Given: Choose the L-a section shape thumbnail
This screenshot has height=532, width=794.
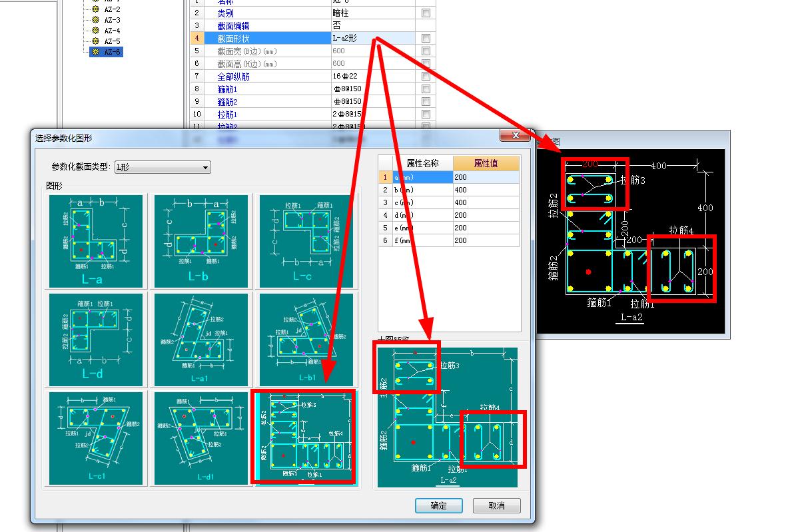Looking at the screenshot, I should pyautogui.click(x=96, y=241).
